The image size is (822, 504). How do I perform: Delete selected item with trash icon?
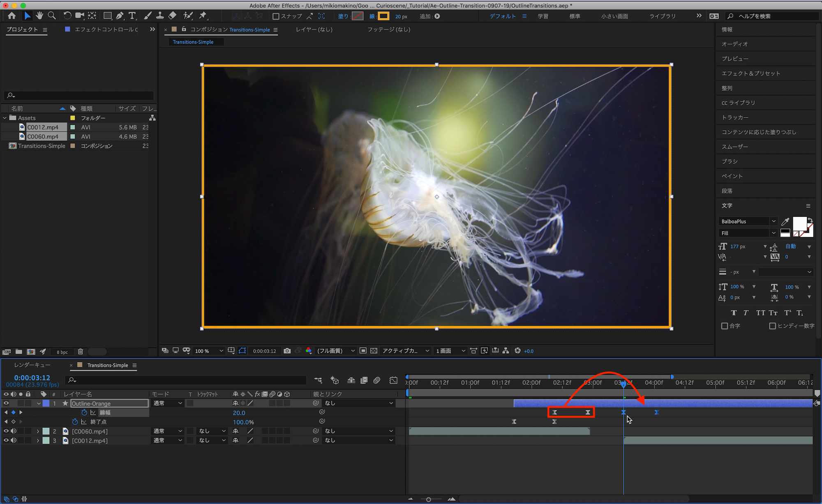(81, 352)
